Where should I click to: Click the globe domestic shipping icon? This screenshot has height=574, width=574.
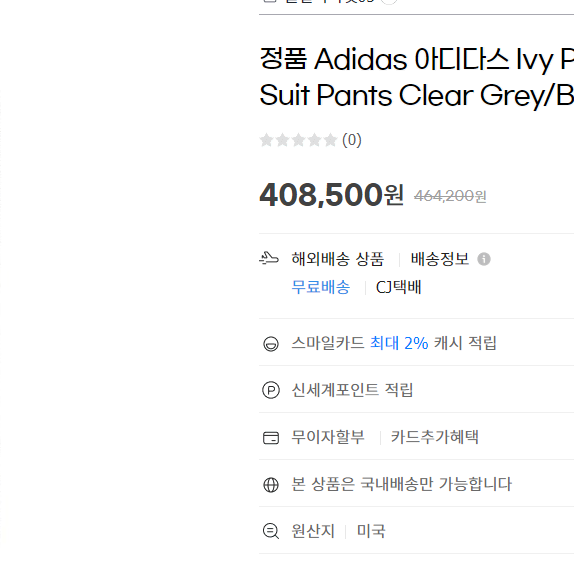pyautogui.click(x=271, y=485)
